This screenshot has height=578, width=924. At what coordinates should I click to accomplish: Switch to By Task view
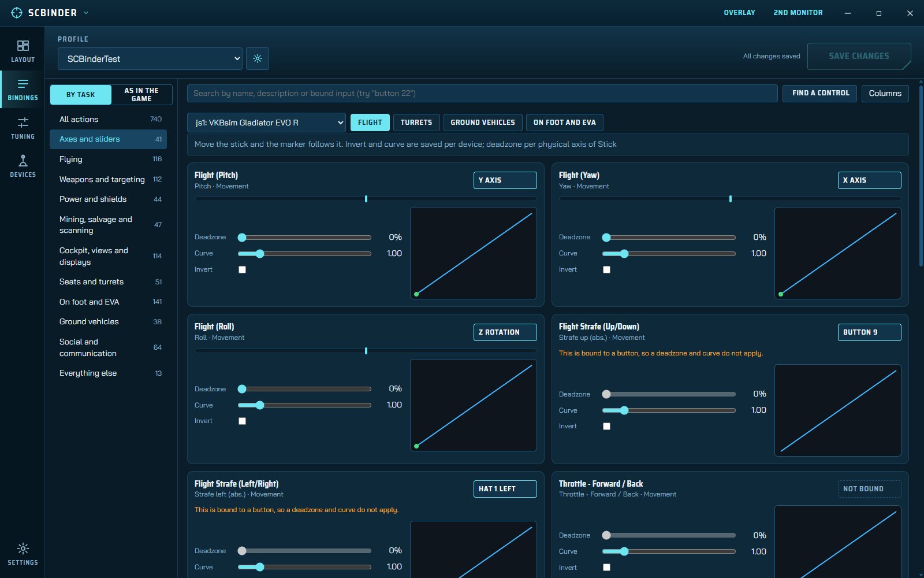pyautogui.click(x=80, y=95)
